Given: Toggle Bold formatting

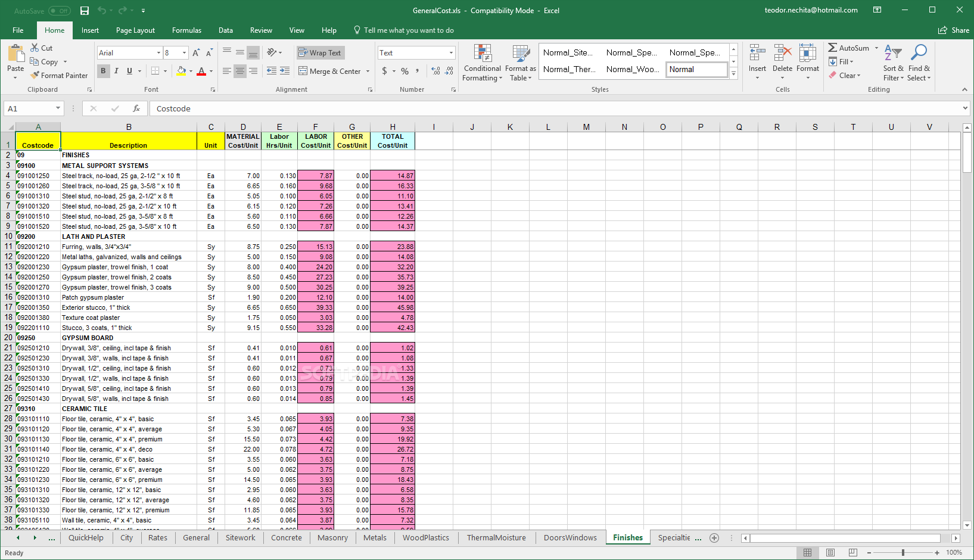Looking at the screenshot, I should pos(103,71).
